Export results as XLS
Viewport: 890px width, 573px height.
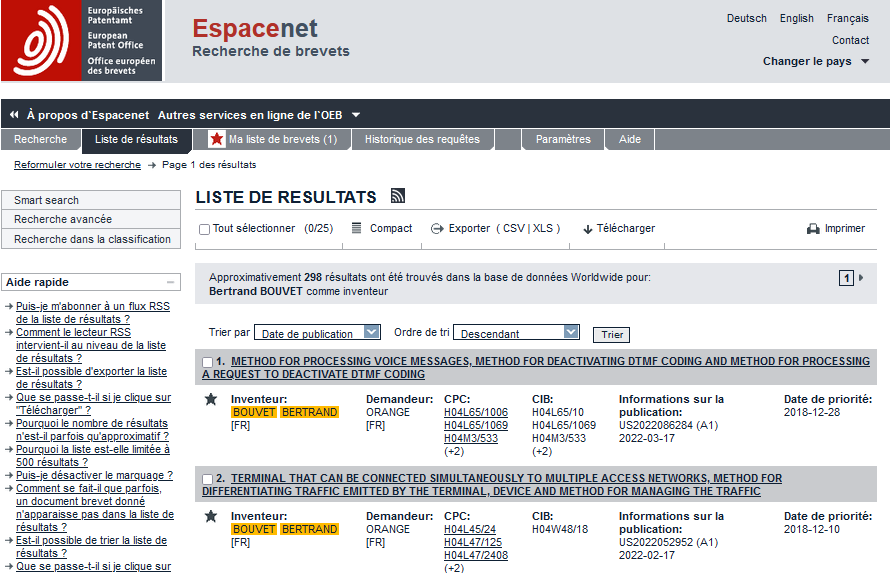pos(543,228)
